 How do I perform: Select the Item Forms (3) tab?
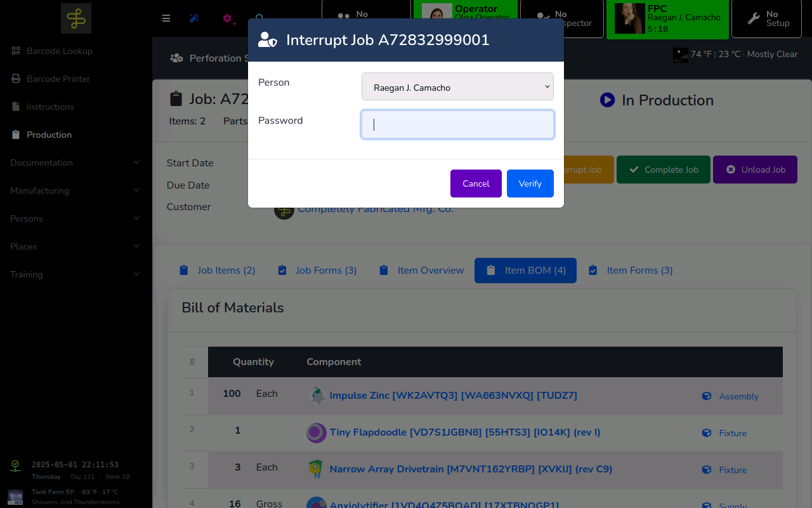tap(631, 271)
